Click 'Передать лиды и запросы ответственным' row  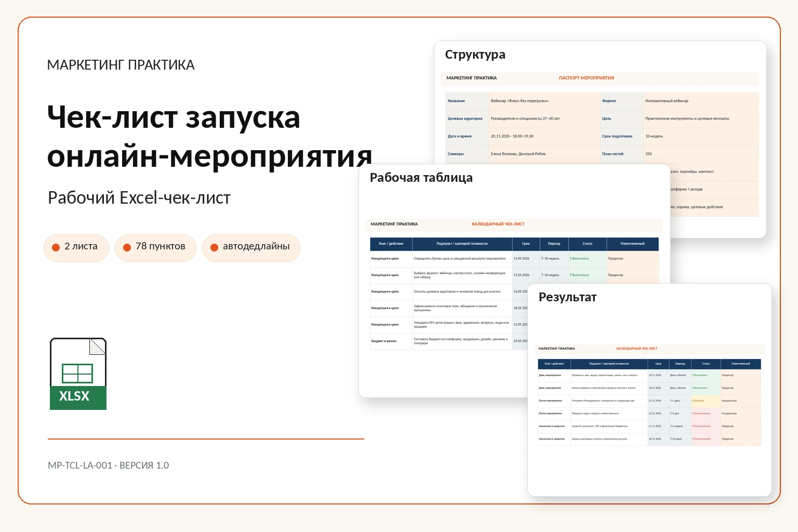[x=649, y=414]
